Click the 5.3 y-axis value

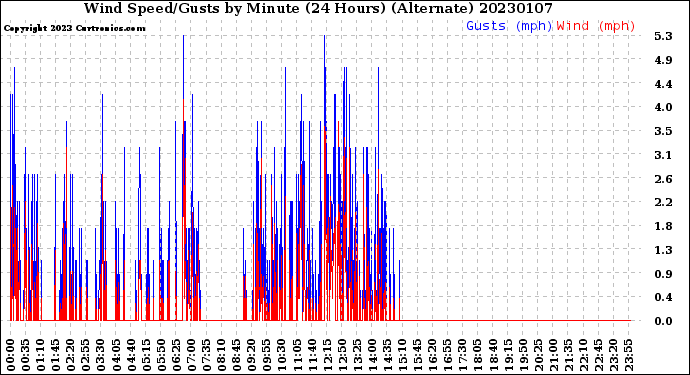tap(663, 36)
